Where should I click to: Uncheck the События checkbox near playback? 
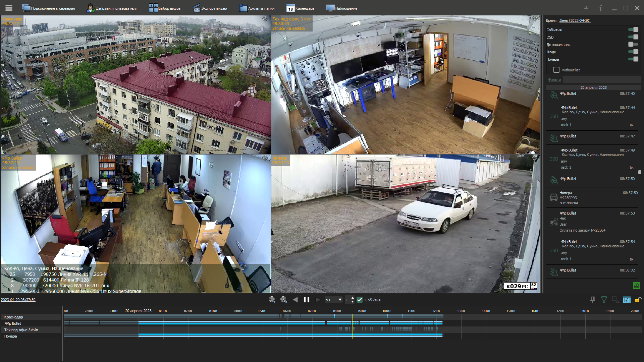[360, 300]
